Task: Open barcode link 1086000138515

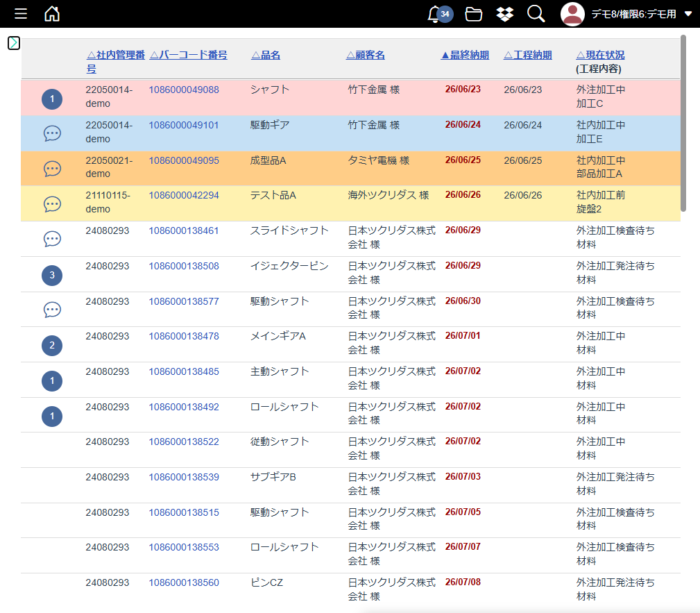Action: coord(184,512)
